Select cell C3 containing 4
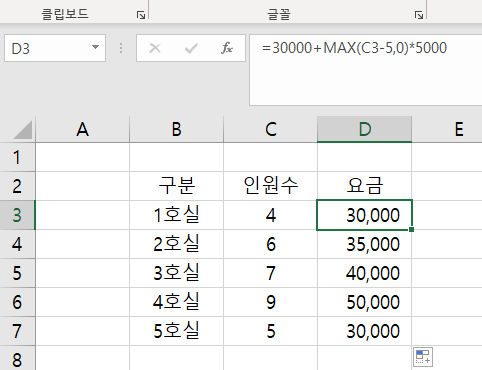This screenshot has width=482, height=370. click(x=270, y=215)
